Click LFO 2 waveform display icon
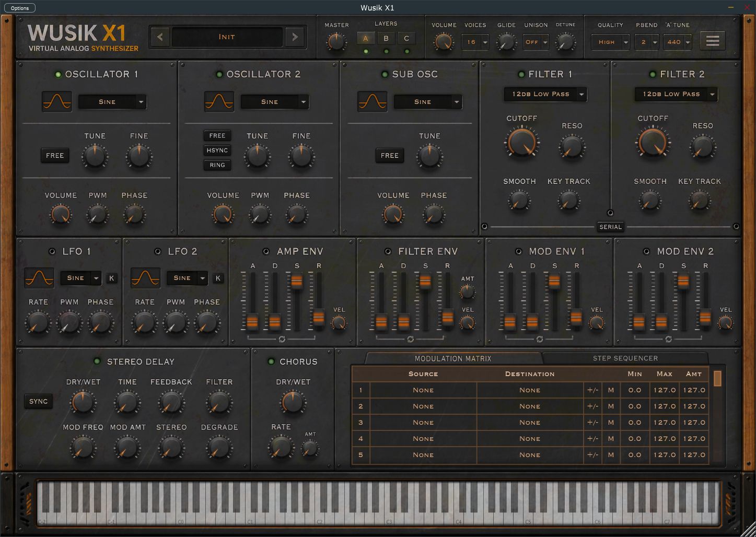The width and height of the screenshot is (756, 537). [x=146, y=278]
